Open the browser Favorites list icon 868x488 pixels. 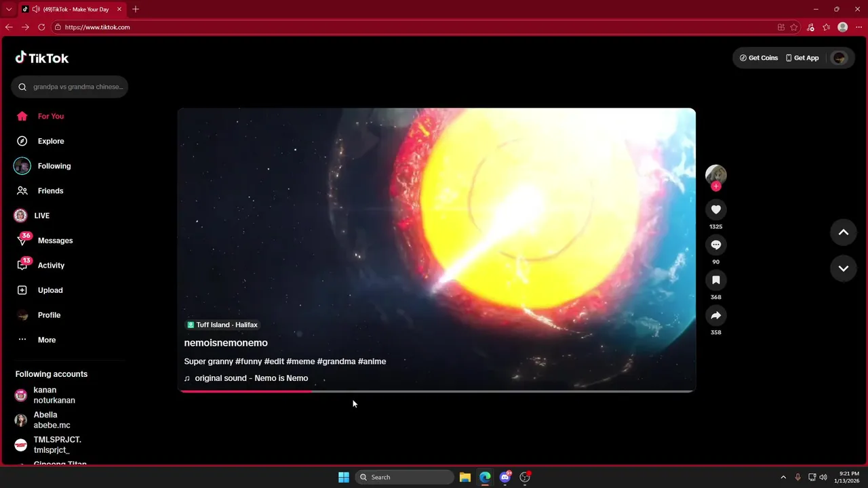[827, 27]
